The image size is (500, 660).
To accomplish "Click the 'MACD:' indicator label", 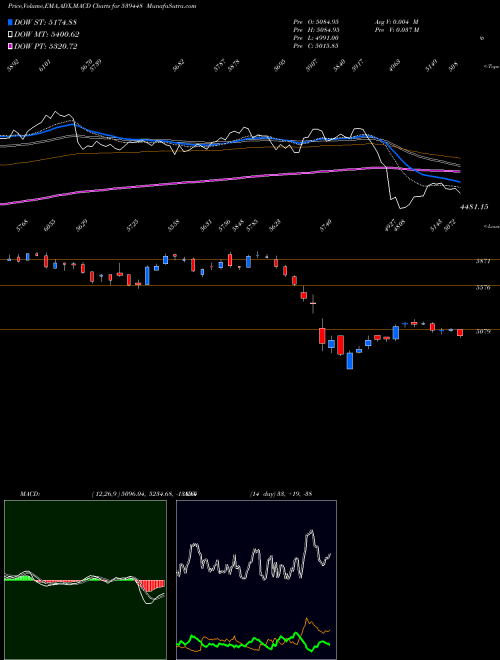I will (x=30, y=494).
